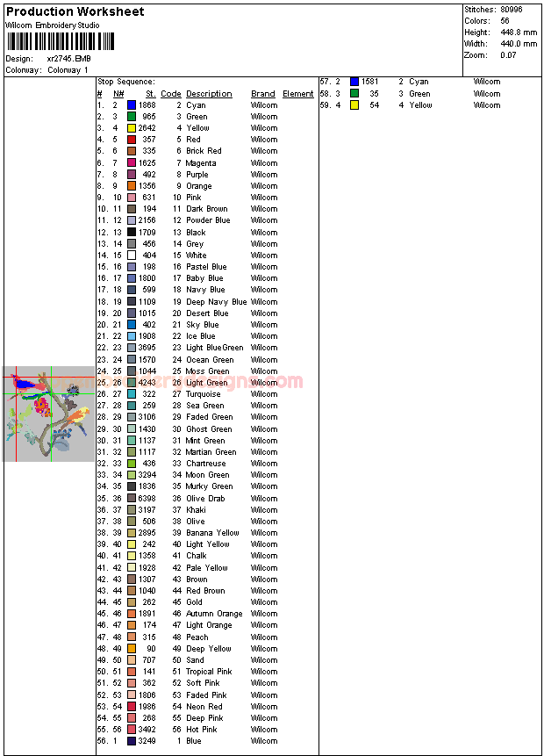
Task: Click the Brand column header
Action: coord(263,94)
